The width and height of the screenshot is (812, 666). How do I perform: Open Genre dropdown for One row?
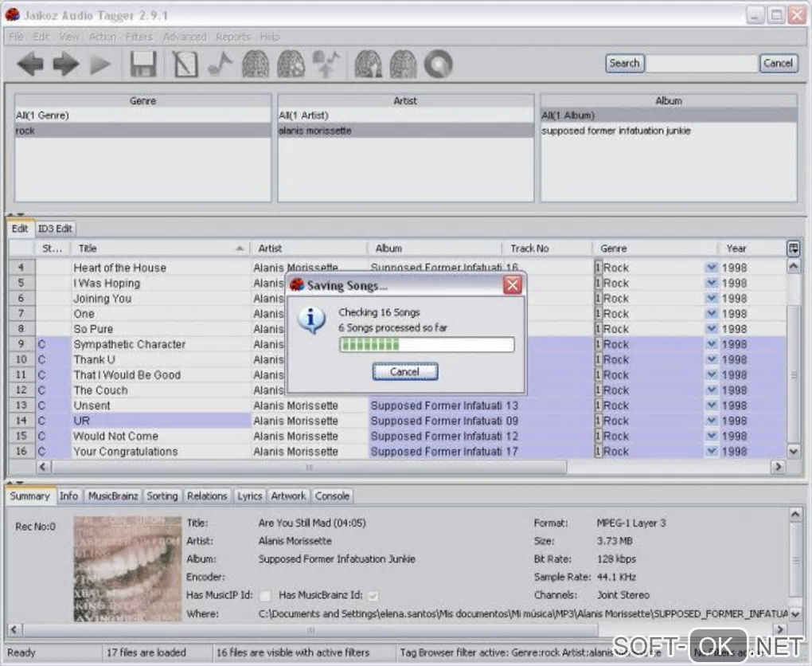711,314
